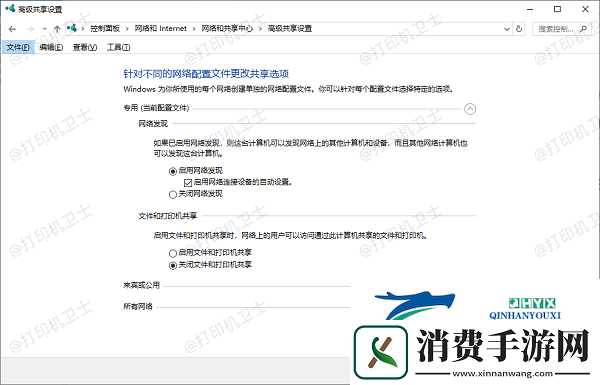This screenshot has width=600, height=385.
Task: Refresh the page with refresh icon
Action: [x=519, y=29]
